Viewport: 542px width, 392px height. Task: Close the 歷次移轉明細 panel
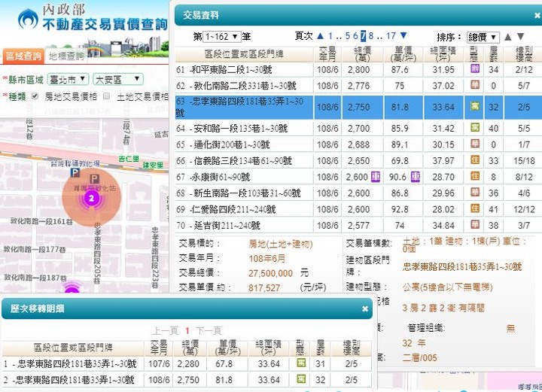tap(365, 308)
